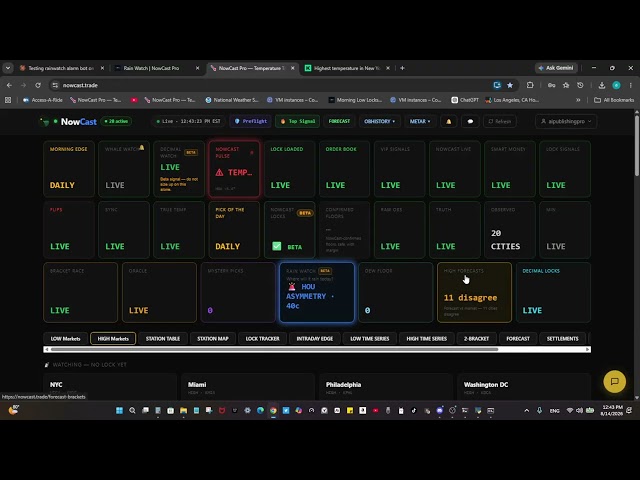The image size is (640, 480).
Task: Open the aipublishingpro account dropdown
Action: pos(566,121)
